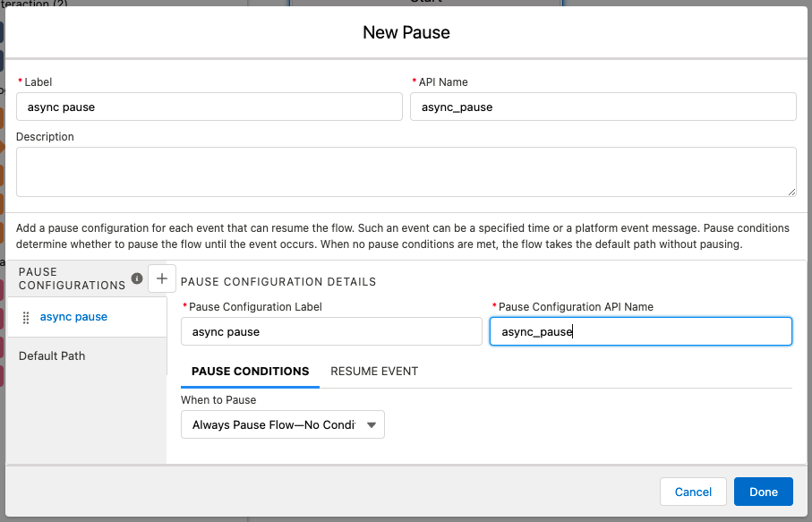The height and width of the screenshot is (522, 812).
Task: Grab the drag handle beside async pause
Action: [x=26, y=318]
